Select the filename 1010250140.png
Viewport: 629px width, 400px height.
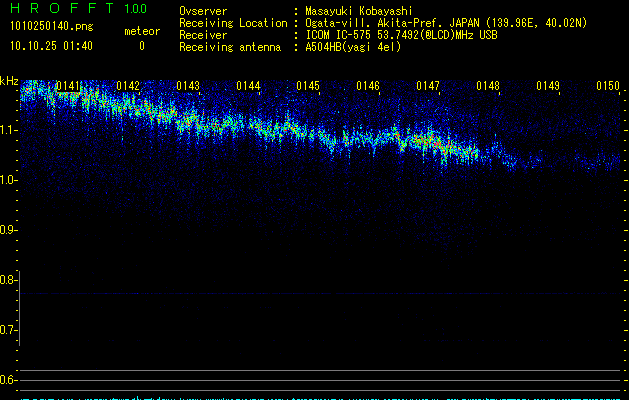point(52,26)
